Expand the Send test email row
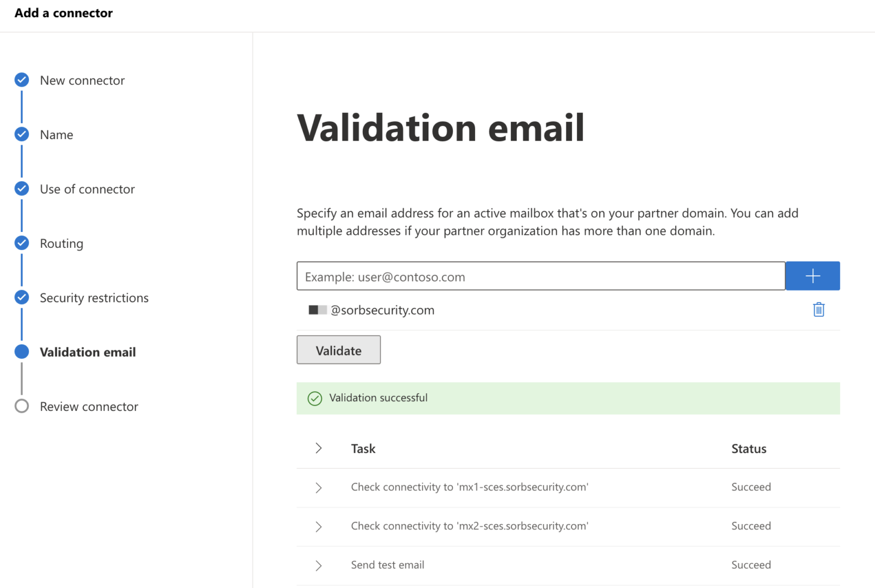The image size is (875, 588). pyautogui.click(x=318, y=565)
